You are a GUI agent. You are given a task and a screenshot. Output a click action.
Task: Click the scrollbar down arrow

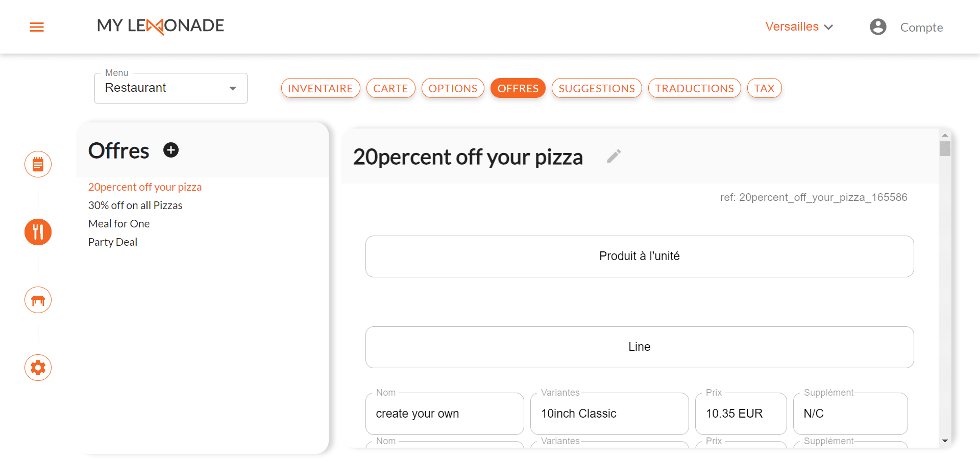click(x=945, y=441)
